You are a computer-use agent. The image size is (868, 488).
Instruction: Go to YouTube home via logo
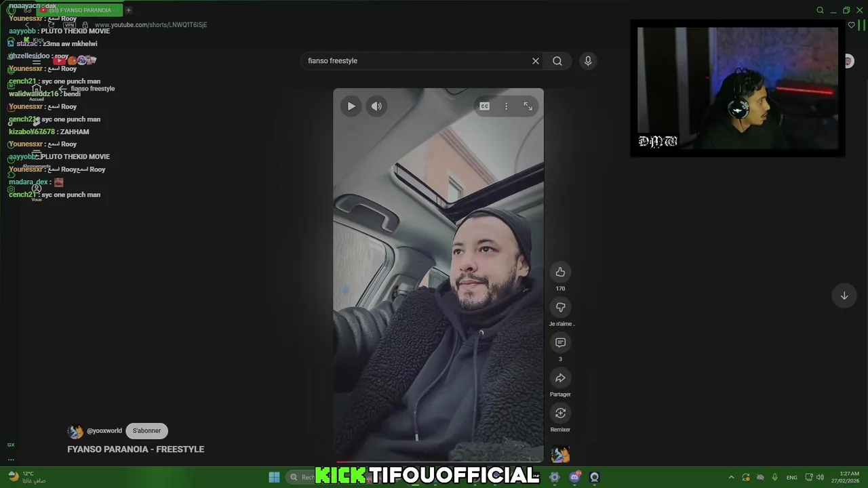75,61
